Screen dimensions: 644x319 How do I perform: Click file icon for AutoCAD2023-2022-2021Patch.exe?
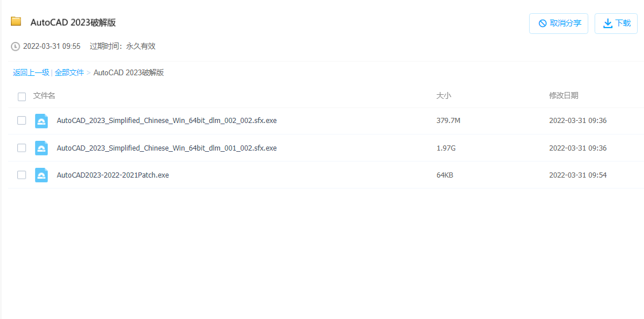(41, 175)
